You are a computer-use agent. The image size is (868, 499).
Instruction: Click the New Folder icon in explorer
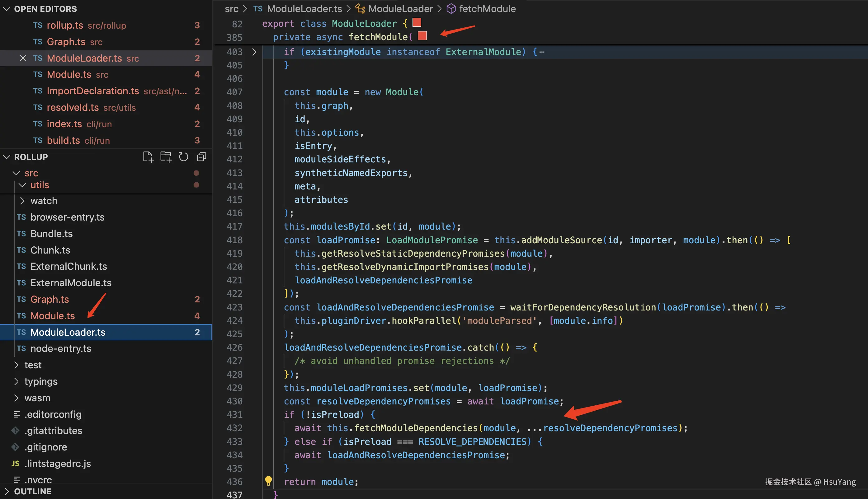166,157
